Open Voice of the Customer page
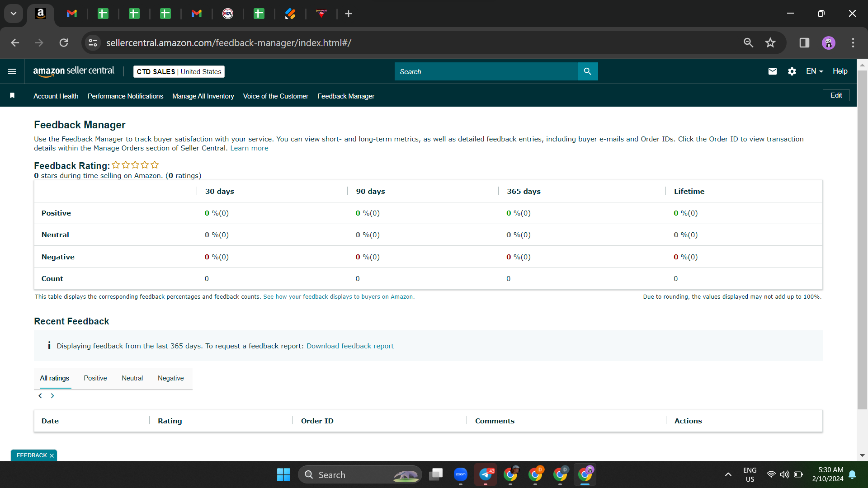Image resolution: width=868 pixels, height=488 pixels. click(276, 96)
